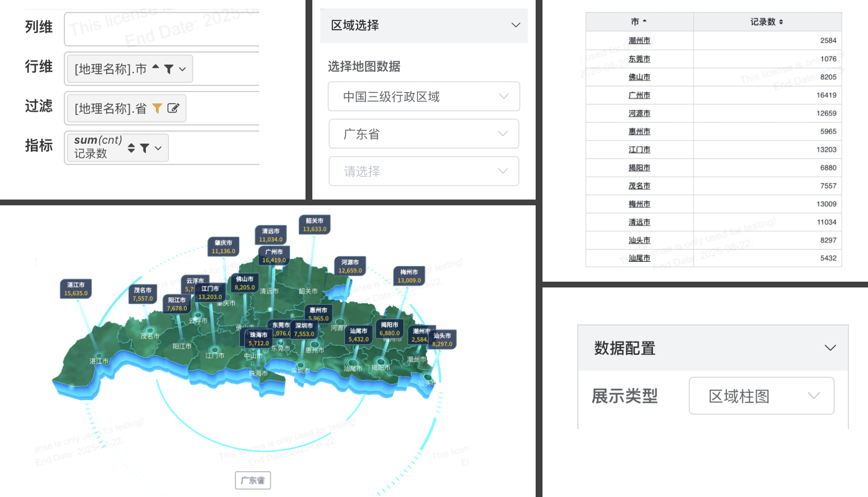The width and height of the screenshot is (868, 497).
Task: Open the 揭阳市 link in the table
Action: click(639, 167)
